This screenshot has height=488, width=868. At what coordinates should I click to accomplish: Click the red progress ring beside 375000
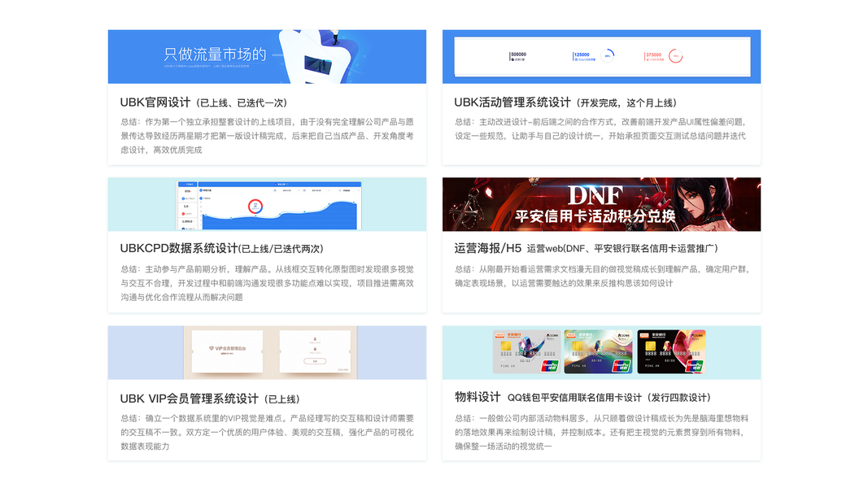675,56
